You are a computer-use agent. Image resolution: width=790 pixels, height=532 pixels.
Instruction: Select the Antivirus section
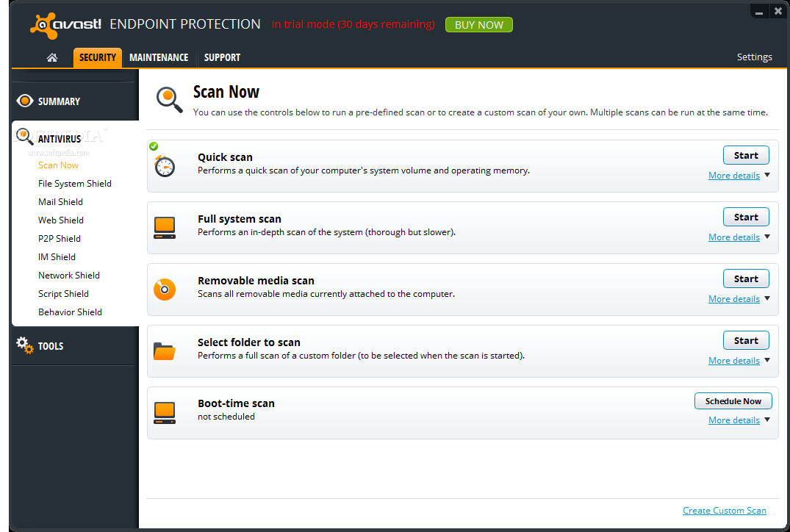[60, 139]
